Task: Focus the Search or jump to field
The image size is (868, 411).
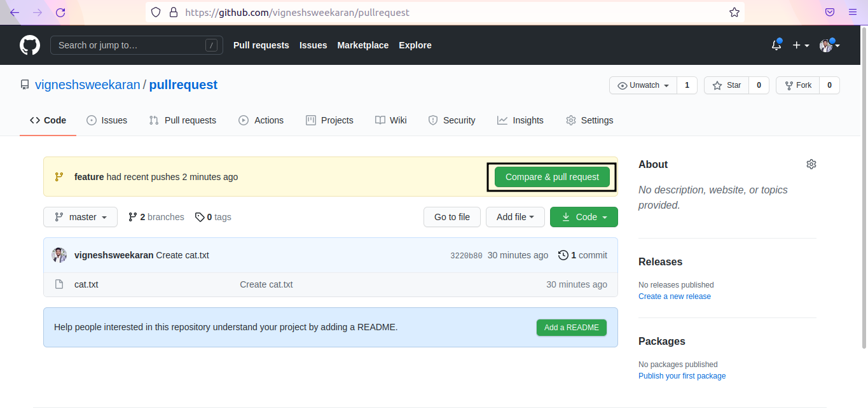Action: point(137,45)
